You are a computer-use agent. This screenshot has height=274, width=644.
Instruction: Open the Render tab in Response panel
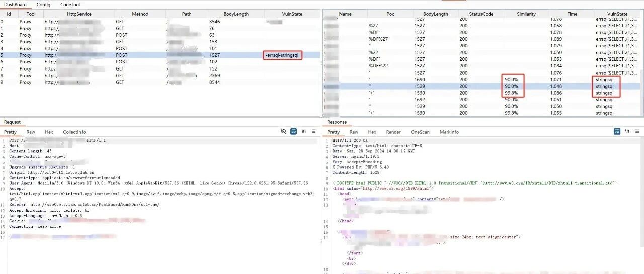point(393,132)
